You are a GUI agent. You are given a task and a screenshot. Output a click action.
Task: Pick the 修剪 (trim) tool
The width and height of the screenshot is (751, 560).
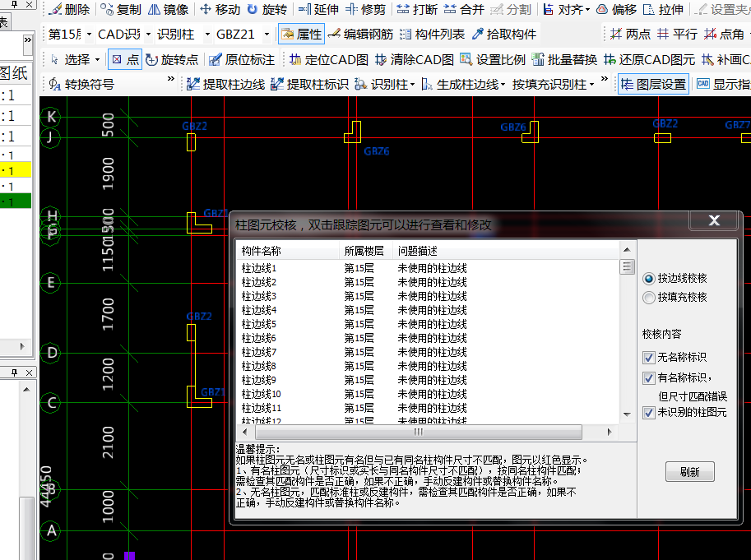(366, 9)
